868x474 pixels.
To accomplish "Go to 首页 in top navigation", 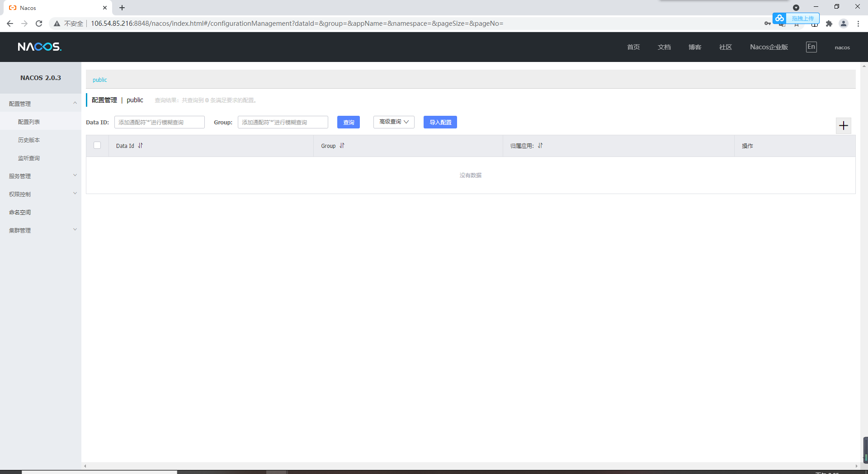I will point(633,47).
